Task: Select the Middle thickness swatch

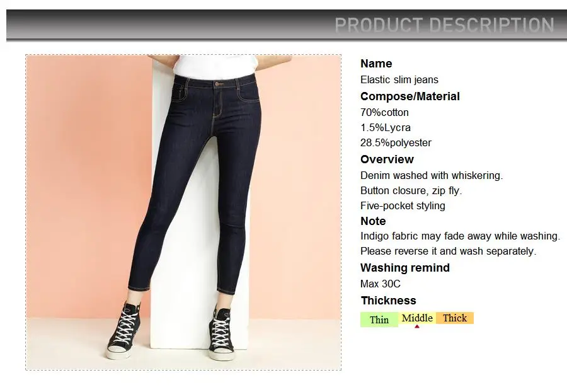Action: pos(417,318)
